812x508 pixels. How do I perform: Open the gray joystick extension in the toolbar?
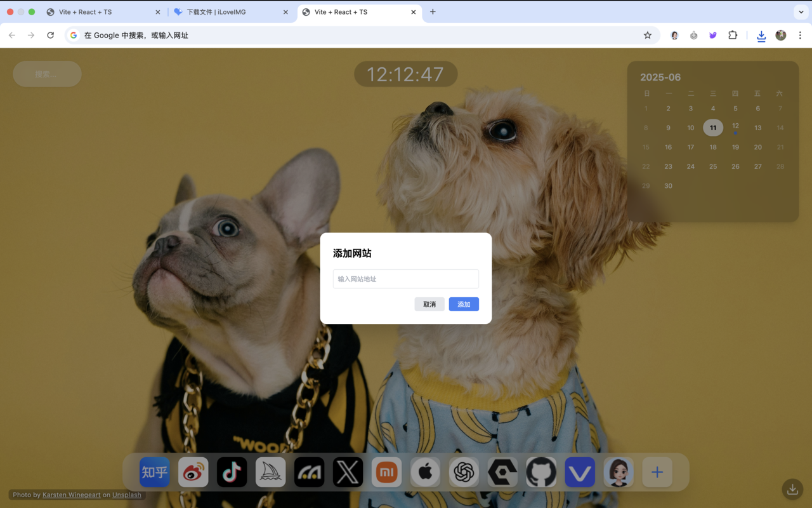pos(694,36)
